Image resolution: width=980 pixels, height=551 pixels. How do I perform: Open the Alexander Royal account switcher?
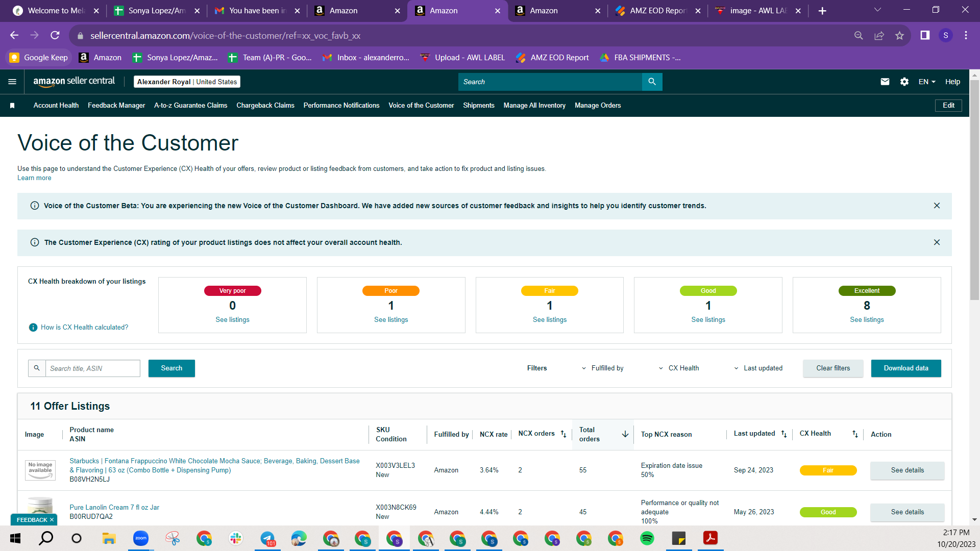pos(187,82)
